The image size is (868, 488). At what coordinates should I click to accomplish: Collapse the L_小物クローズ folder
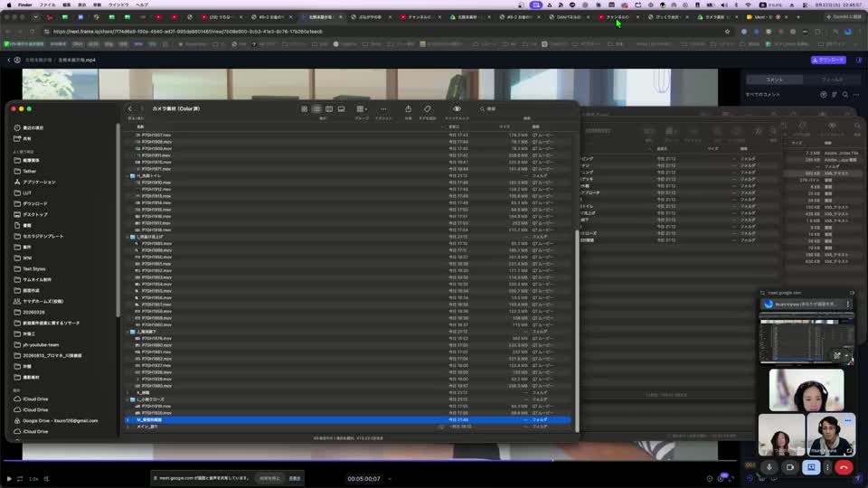tap(127, 399)
